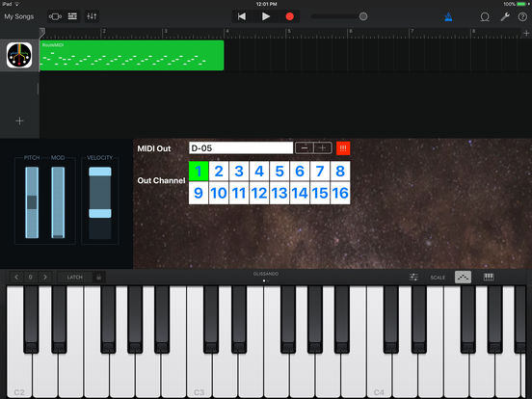532x399 pixels.
Task: Open My Songs browser
Action: coord(19,16)
